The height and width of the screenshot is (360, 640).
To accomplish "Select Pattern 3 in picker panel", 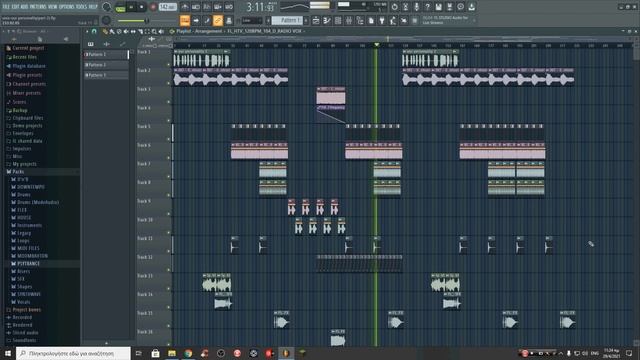I will coord(106,75).
